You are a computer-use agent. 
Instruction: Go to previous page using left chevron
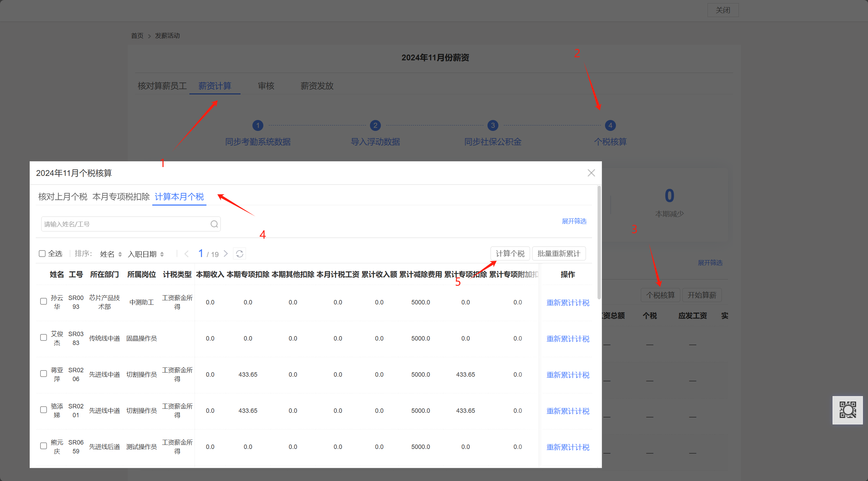point(186,254)
